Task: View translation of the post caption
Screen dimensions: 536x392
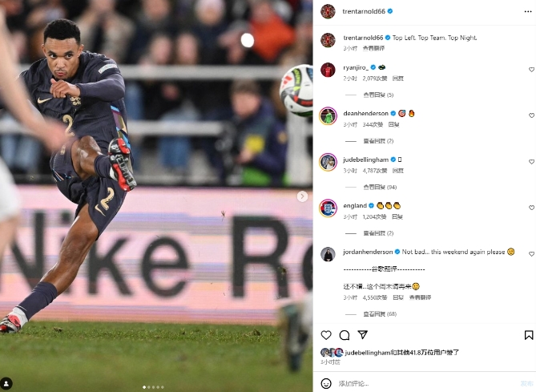Action: pos(373,48)
